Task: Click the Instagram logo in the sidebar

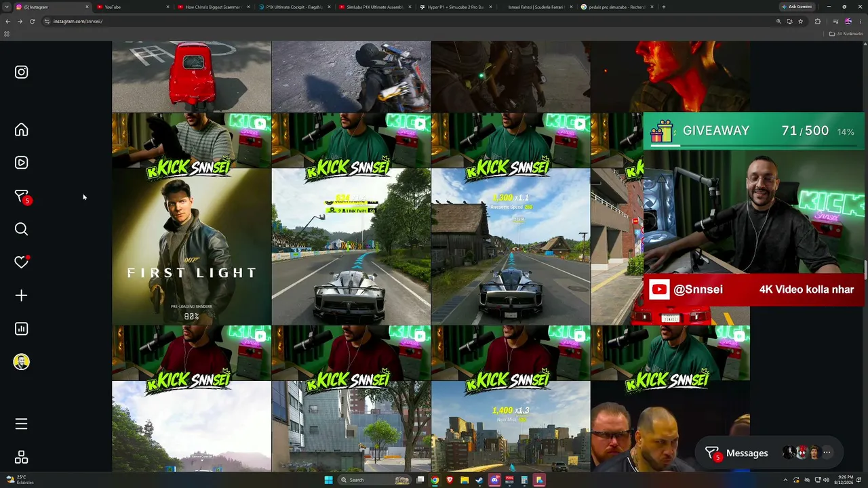Action: click(x=21, y=72)
